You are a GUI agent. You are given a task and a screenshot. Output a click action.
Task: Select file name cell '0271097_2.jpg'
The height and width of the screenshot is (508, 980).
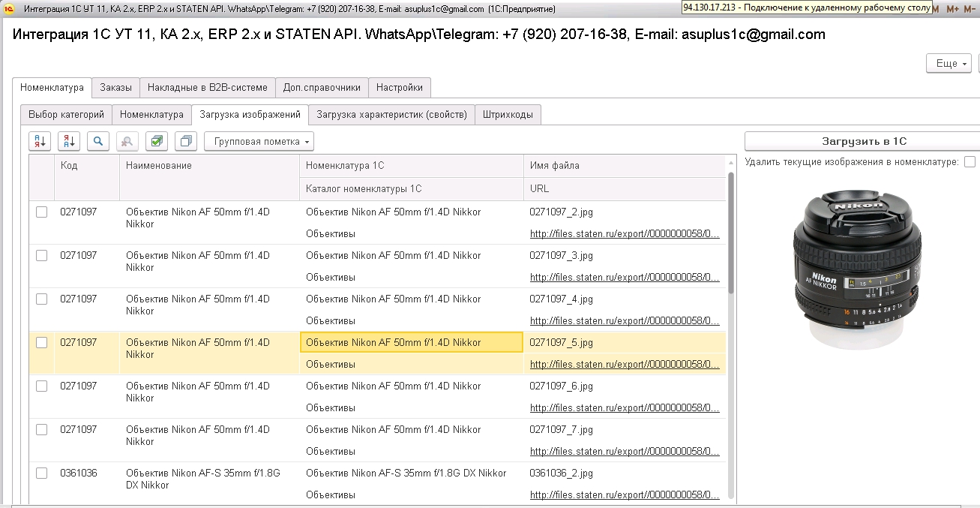tap(625, 212)
